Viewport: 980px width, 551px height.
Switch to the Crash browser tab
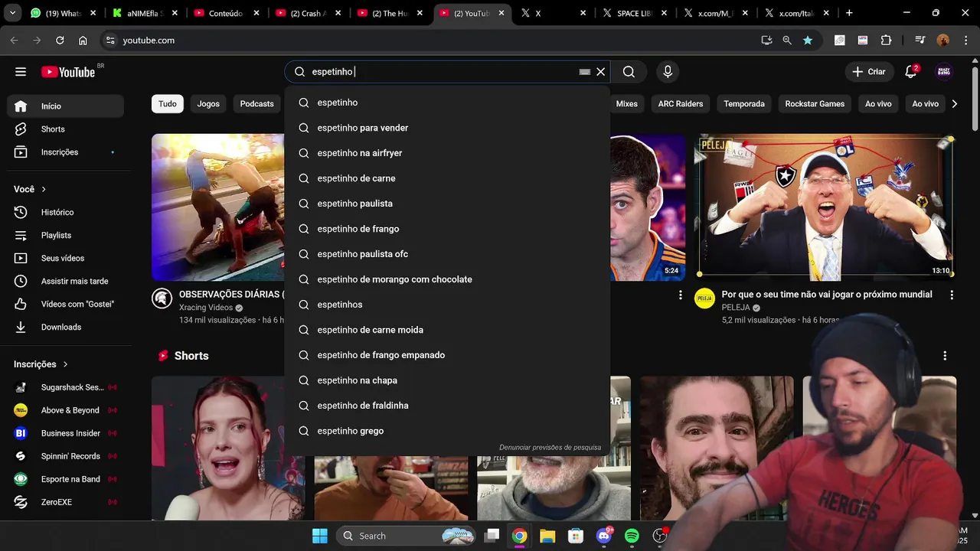310,13
